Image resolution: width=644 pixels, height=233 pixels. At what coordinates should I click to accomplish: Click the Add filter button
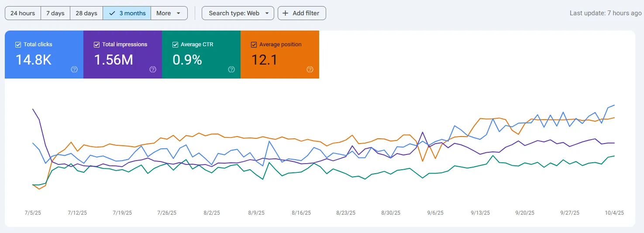pos(302,13)
